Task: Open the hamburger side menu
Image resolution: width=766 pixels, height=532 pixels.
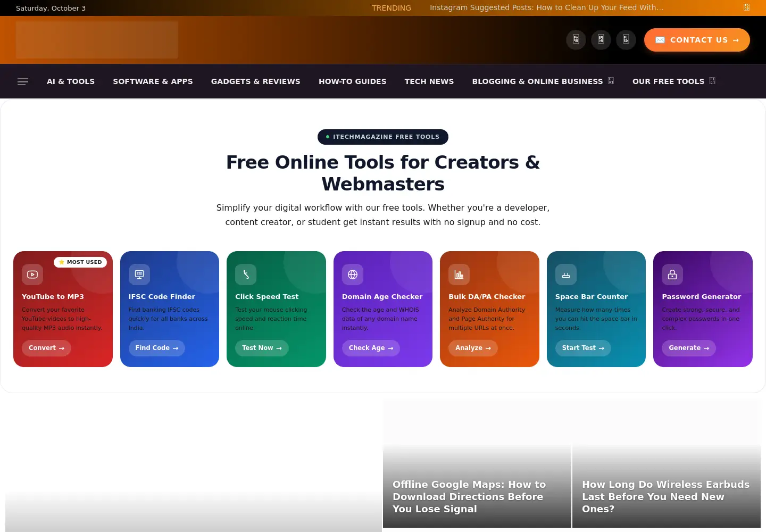Action: pos(23,81)
